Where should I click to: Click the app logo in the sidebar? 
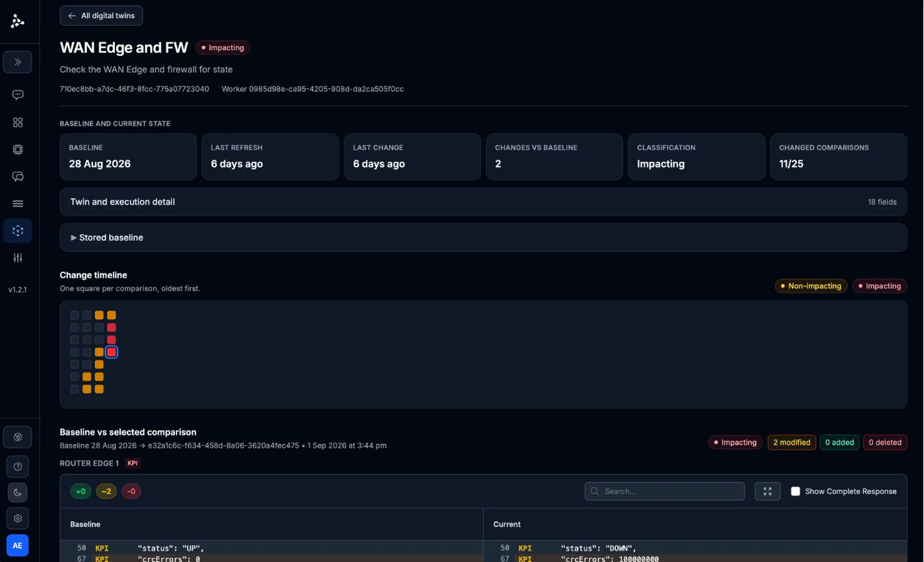[x=18, y=22]
